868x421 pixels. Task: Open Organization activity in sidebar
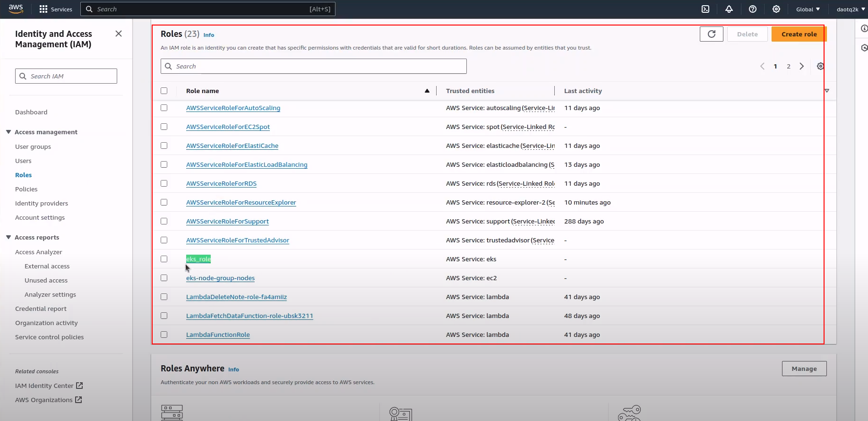coord(46,323)
